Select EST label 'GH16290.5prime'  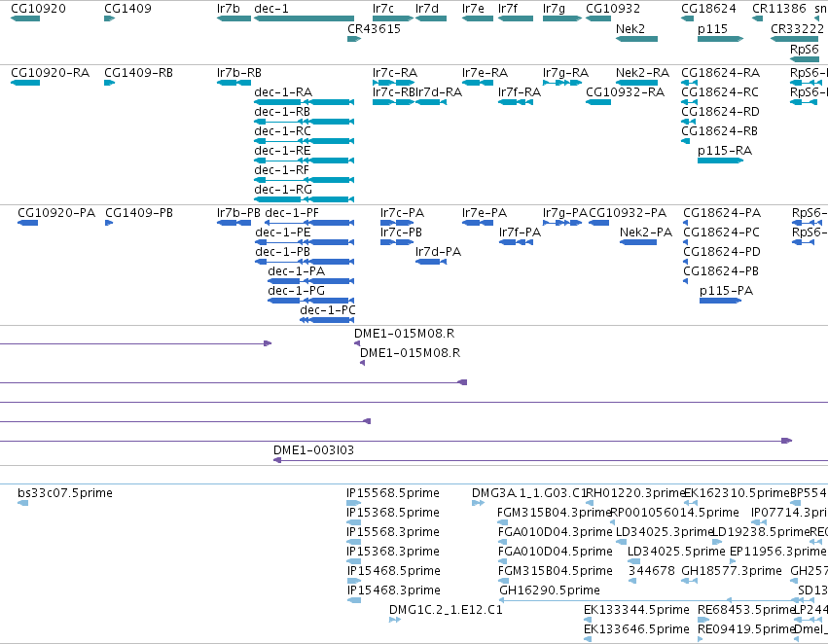(550, 590)
